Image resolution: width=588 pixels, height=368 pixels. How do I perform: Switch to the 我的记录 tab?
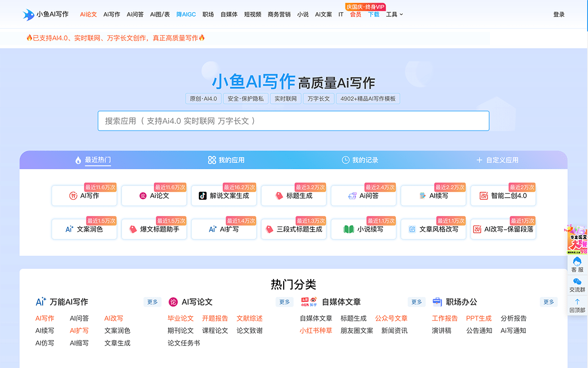[360, 160]
